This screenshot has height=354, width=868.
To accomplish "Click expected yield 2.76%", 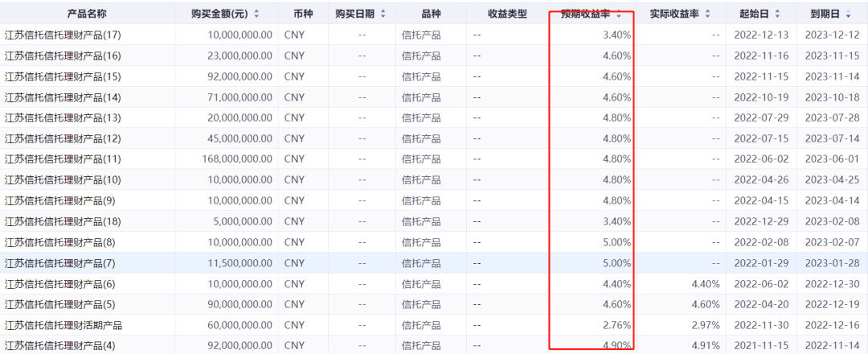I will tap(616, 325).
